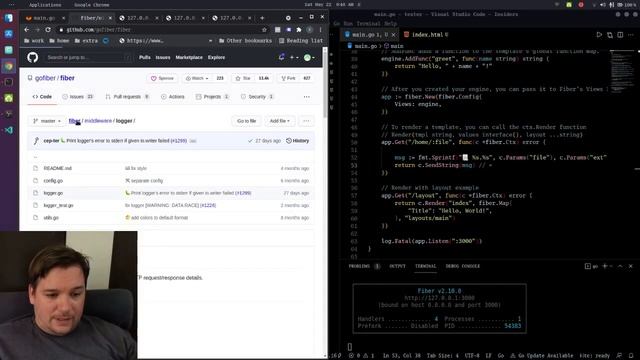Click the green Android-like dock icon
The image size is (640, 360).
(9, 98)
